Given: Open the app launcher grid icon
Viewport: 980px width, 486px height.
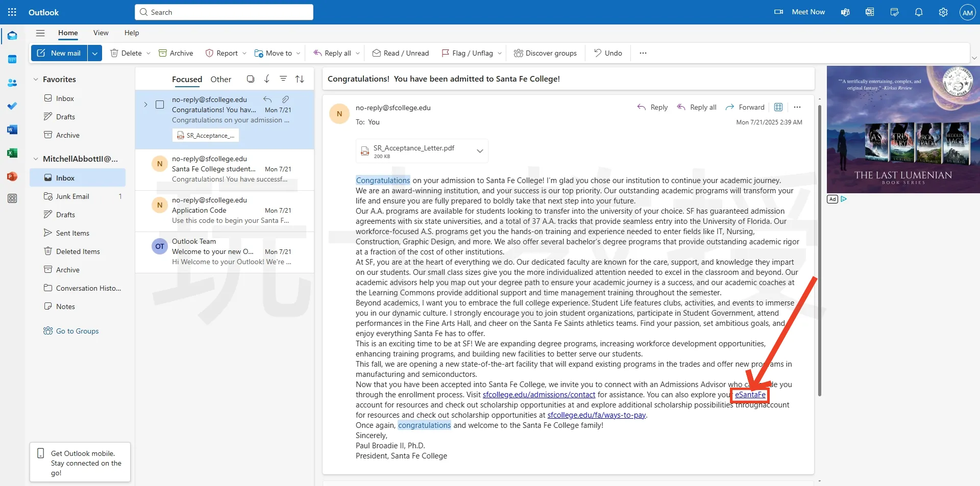Looking at the screenshot, I should click(12, 12).
